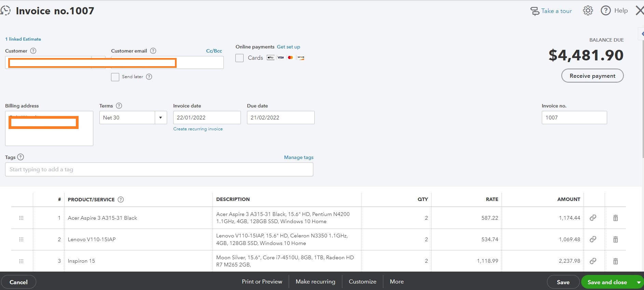
Task: Open the Inspiron 15 row linked-transaction icon
Action: tap(593, 261)
